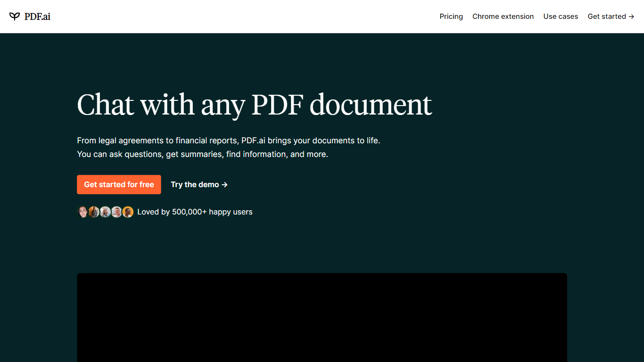Click the Chat with any PDF document headline

254,105
